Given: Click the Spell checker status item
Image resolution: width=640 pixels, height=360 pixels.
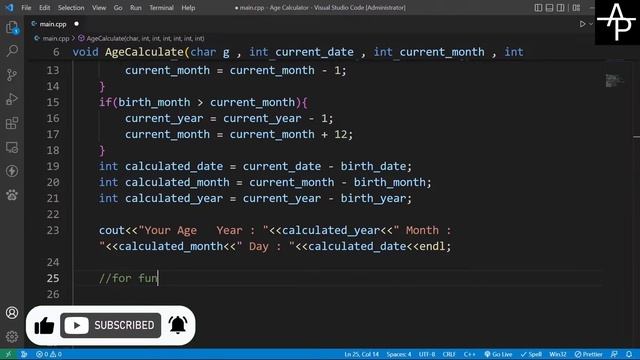Looking at the screenshot, I should tap(531, 354).
